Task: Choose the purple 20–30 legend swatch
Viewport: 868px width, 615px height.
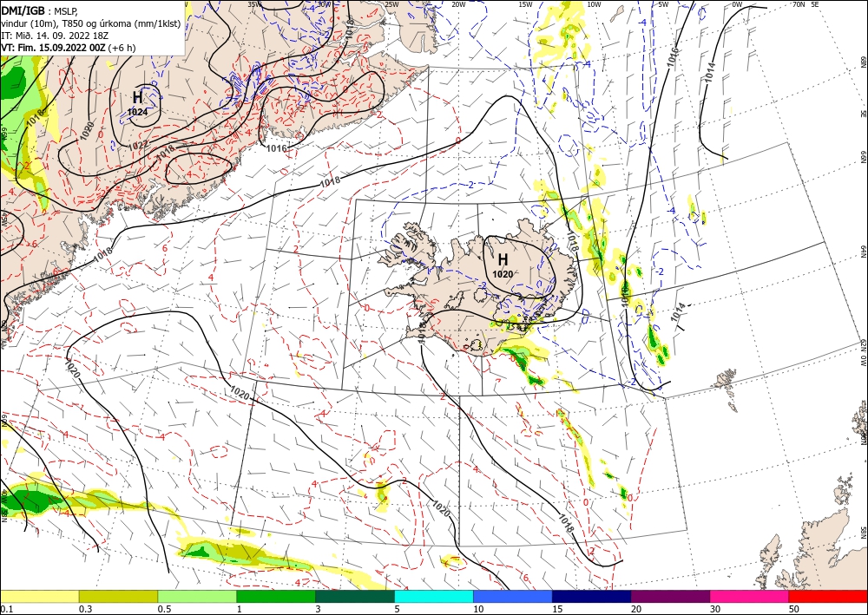Action: (670, 596)
